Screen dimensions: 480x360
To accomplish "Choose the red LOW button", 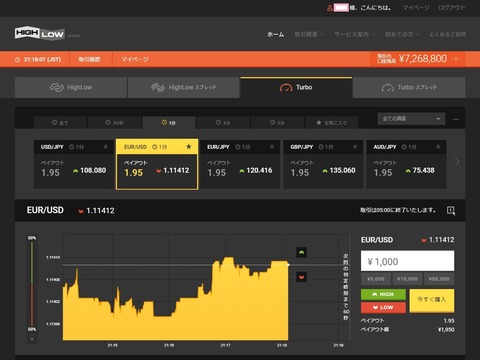I will (x=383, y=307).
